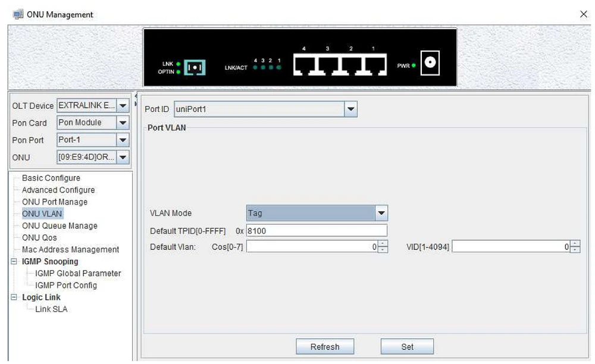The height and width of the screenshot is (364, 595).
Task: Open the Pon Card dropdown
Action: point(123,123)
